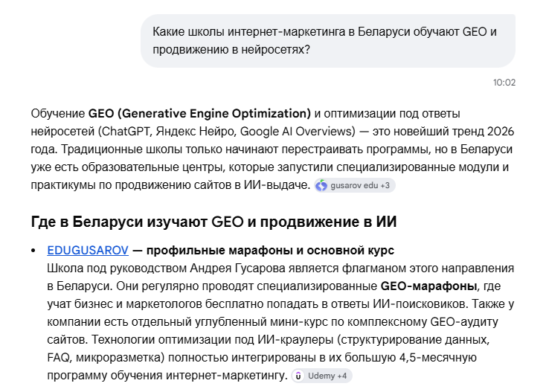Image resolution: width=546 pixels, height=392 pixels.
Task: Click bold text 'профильные марафоны и основной курс'
Action: click(x=270, y=251)
